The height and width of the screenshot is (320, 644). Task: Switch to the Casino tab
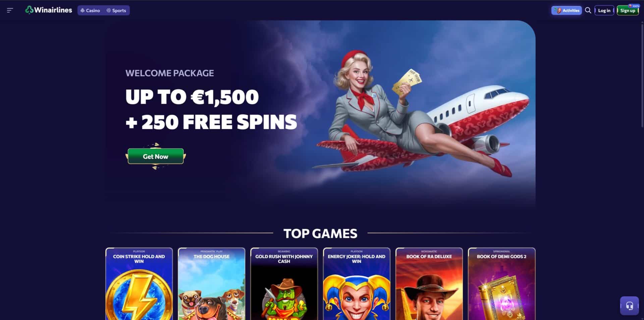click(x=90, y=10)
